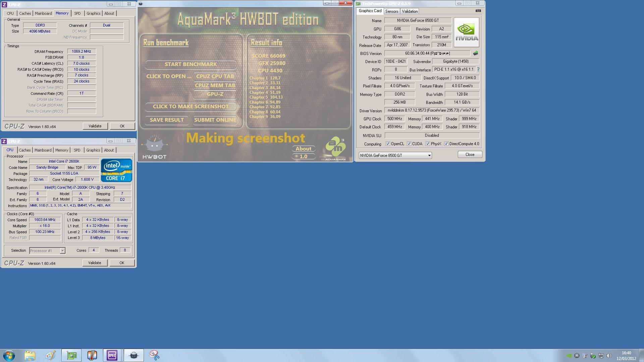This screenshot has height=362, width=644.
Task: Switch to Sensors tab in GPU-Z
Action: point(391,11)
